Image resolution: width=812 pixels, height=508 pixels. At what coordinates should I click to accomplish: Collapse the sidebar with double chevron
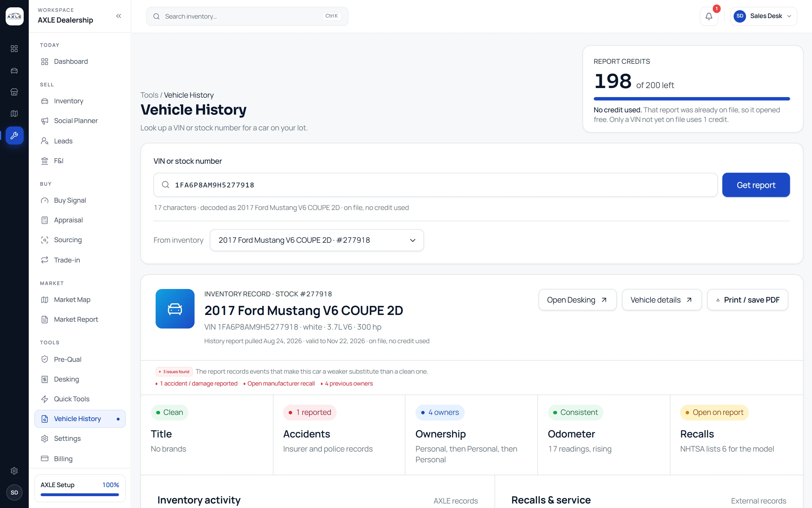[x=118, y=16]
